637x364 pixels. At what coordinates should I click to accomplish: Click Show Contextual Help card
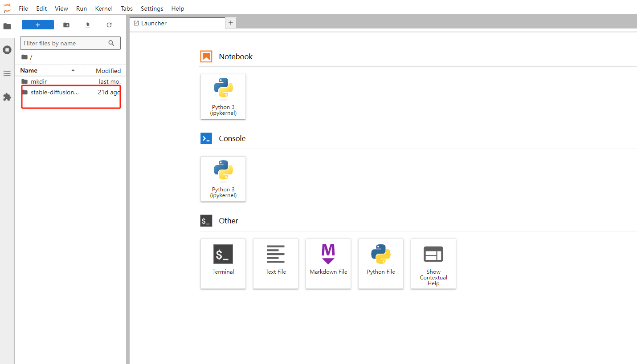[433, 264]
